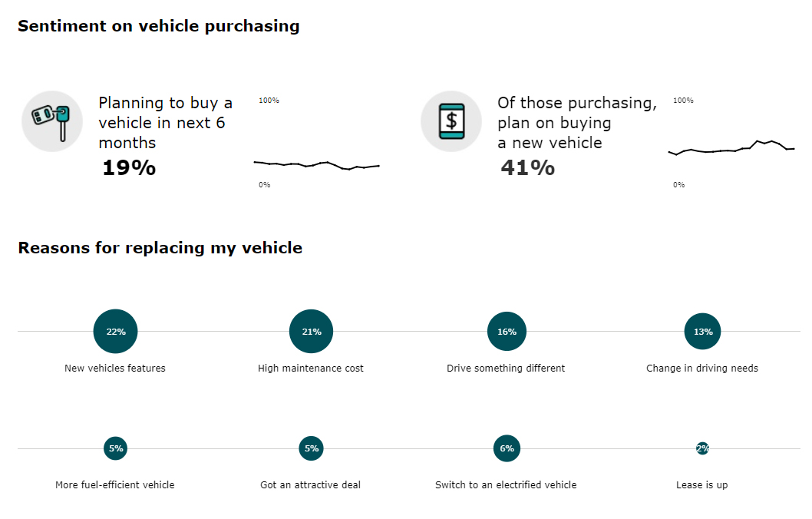
Task: Click the 'Lease is up' label
Action: [702, 485]
